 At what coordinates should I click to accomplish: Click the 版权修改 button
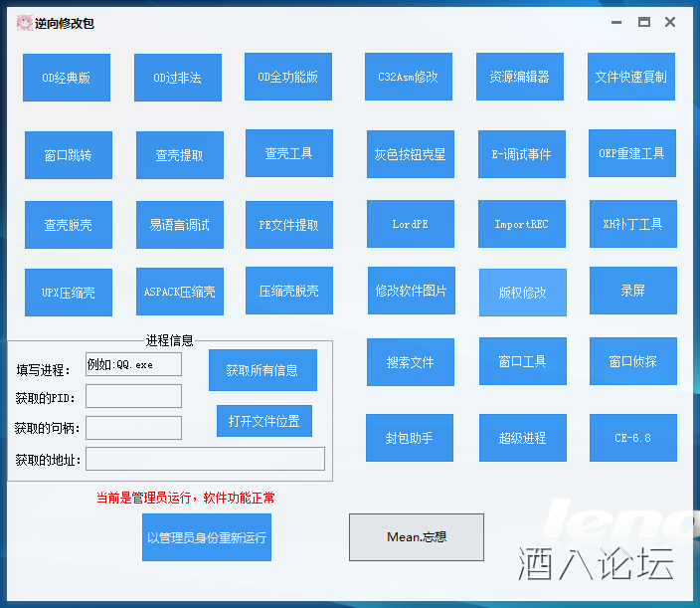pos(523,293)
